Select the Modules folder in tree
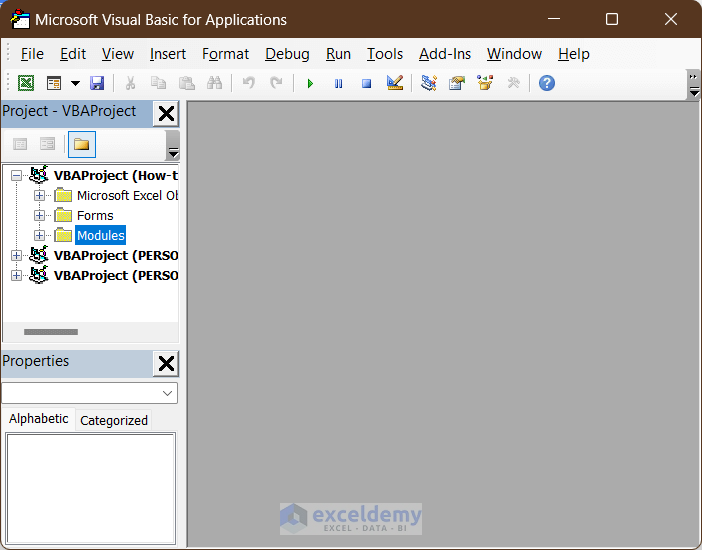This screenshot has width=702, height=550. pyautogui.click(x=101, y=235)
